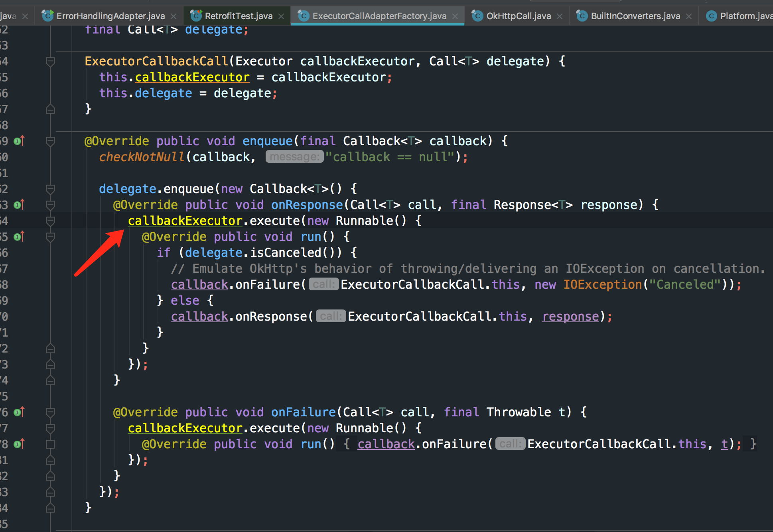Click callbackExecutor reference in onResponse body
The image size is (773, 532).
pos(185,221)
